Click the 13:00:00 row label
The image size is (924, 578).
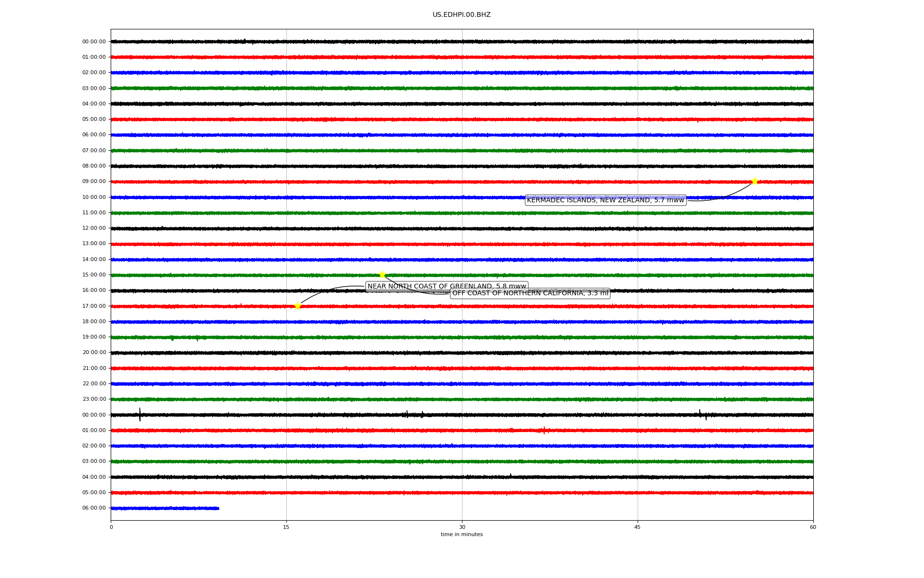coord(94,244)
